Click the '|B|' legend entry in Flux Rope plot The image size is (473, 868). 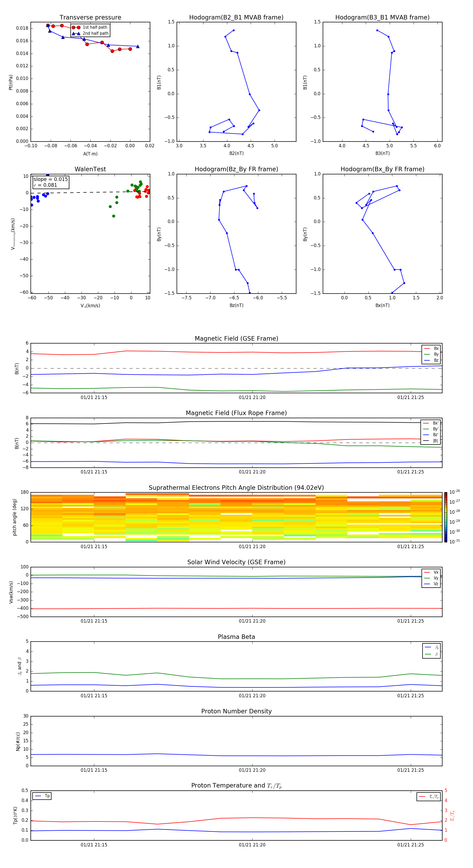pos(431,441)
